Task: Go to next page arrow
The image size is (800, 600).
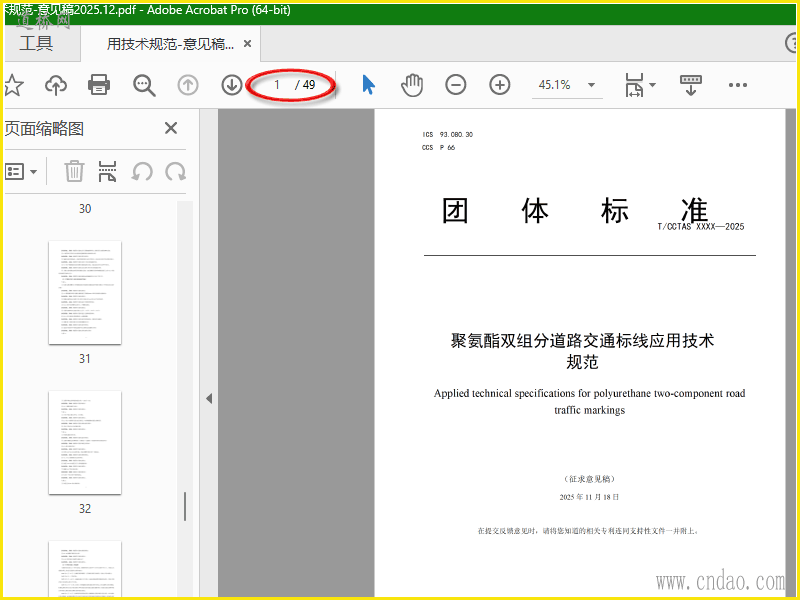Action: (232, 85)
